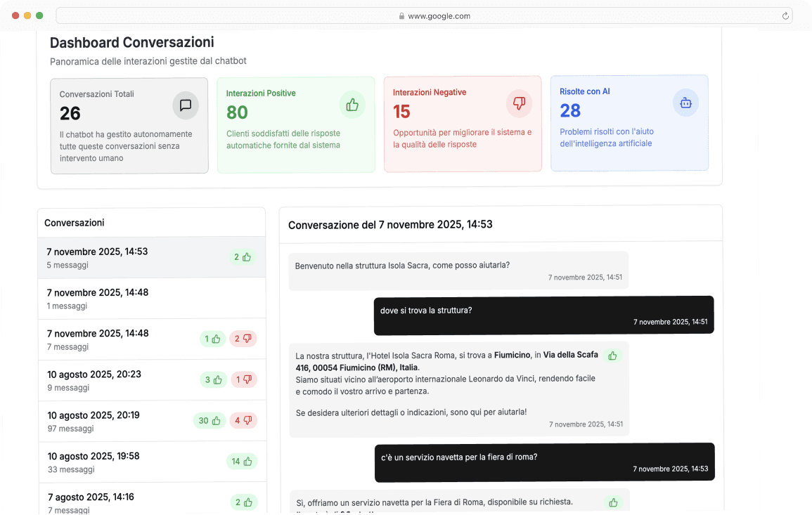
Task: Select conversation 10 agosto 2025, 20:23
Action: tap(153, 380)
